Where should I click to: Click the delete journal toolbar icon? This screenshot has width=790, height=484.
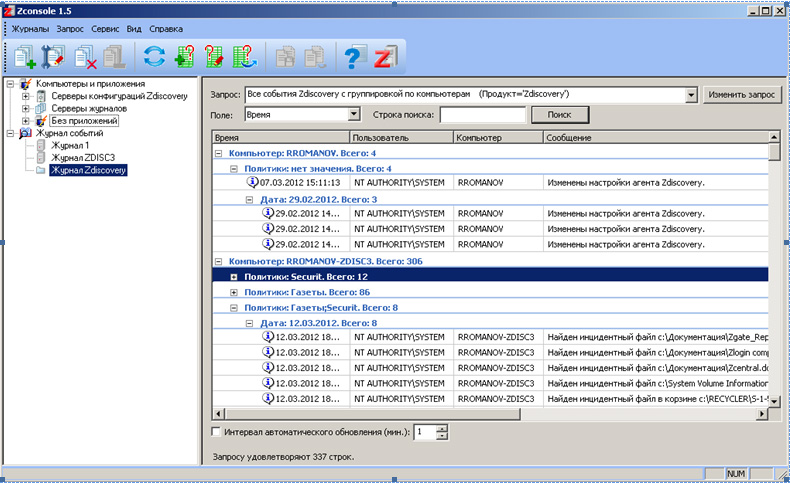point(84,57)
